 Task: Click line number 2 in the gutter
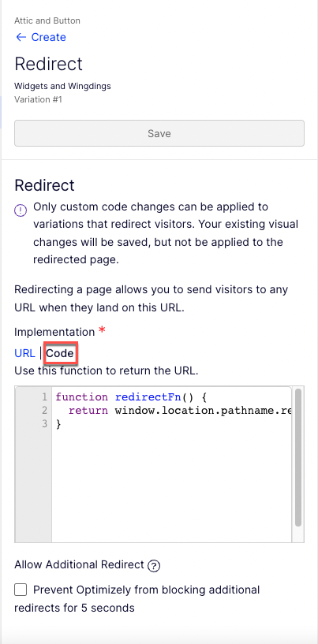point(44,411)
